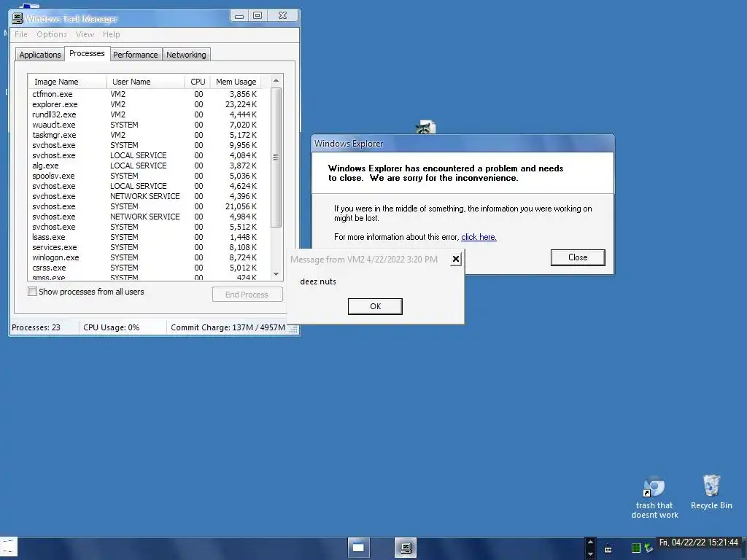
Task: Select the ctfmon.exe process row
Action: (x=149, y=94)
